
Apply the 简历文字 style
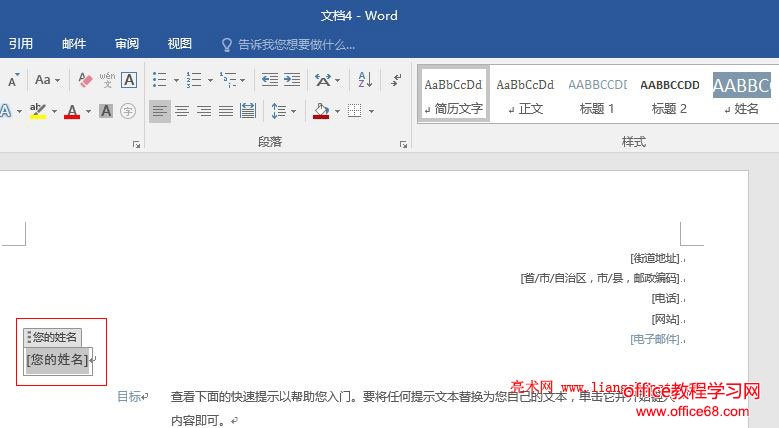tap(454, 94)
